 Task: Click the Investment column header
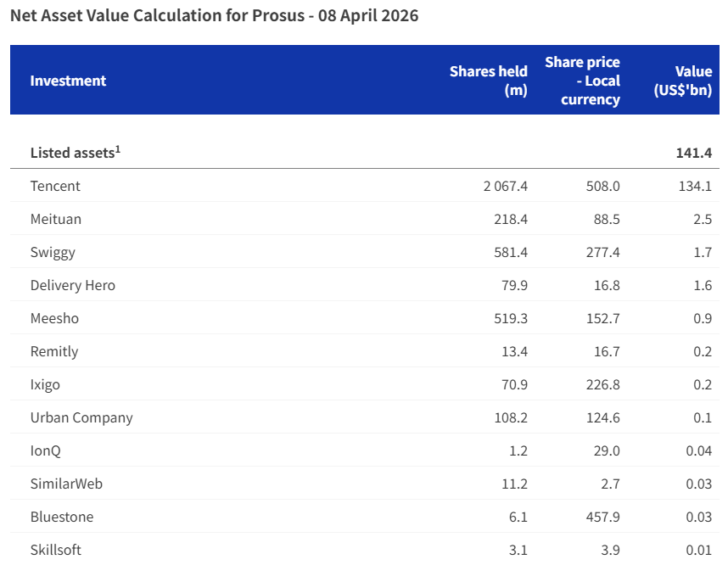coord(68,81)
